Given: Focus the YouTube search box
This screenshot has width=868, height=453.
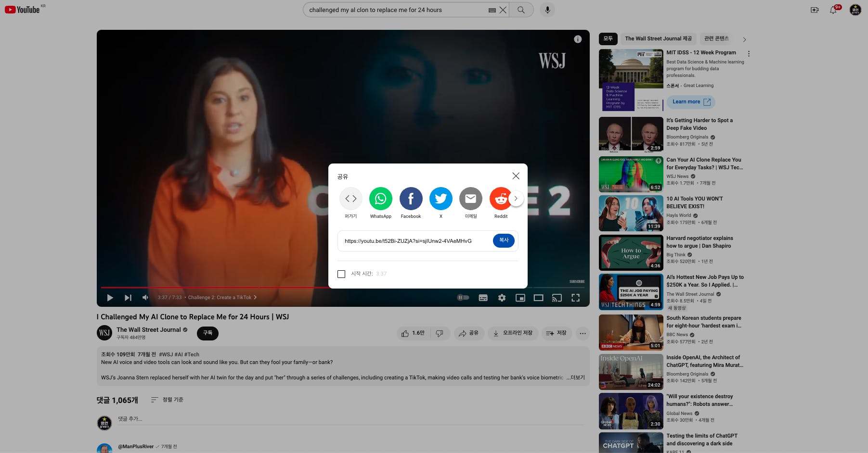Looking at the screenshot, I should (x=398, y=10).
